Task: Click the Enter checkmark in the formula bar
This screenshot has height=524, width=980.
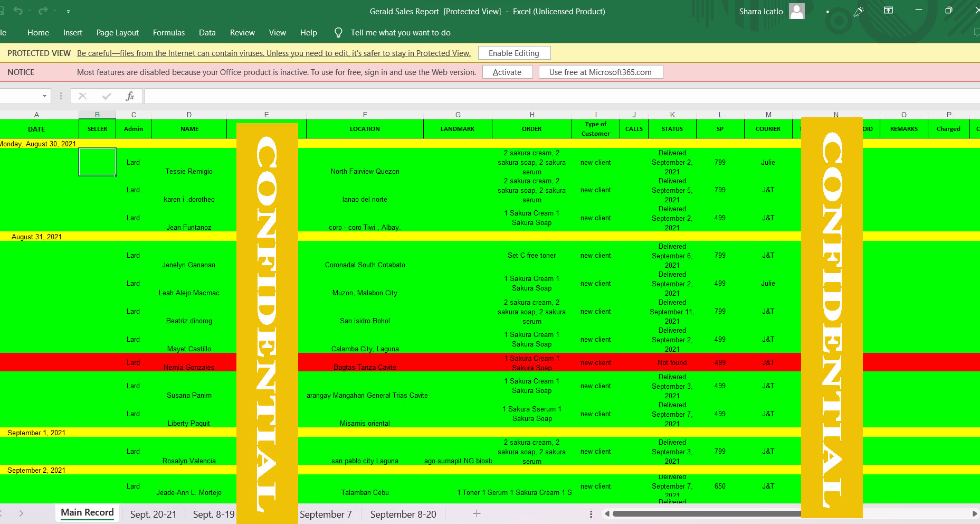Action: point(107,96)
